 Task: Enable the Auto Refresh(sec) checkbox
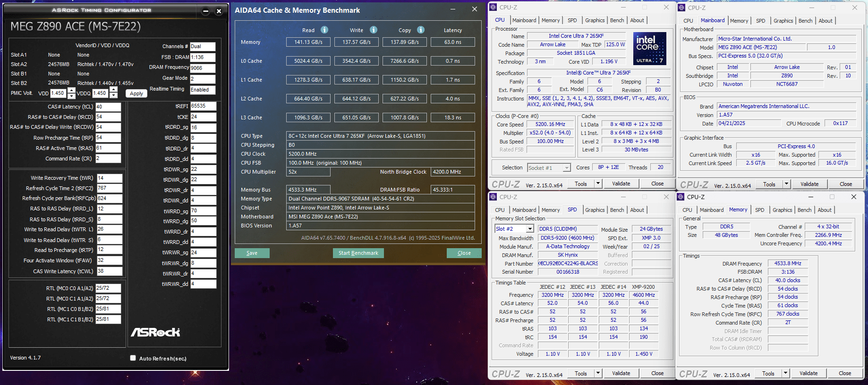tap(133, 358)
